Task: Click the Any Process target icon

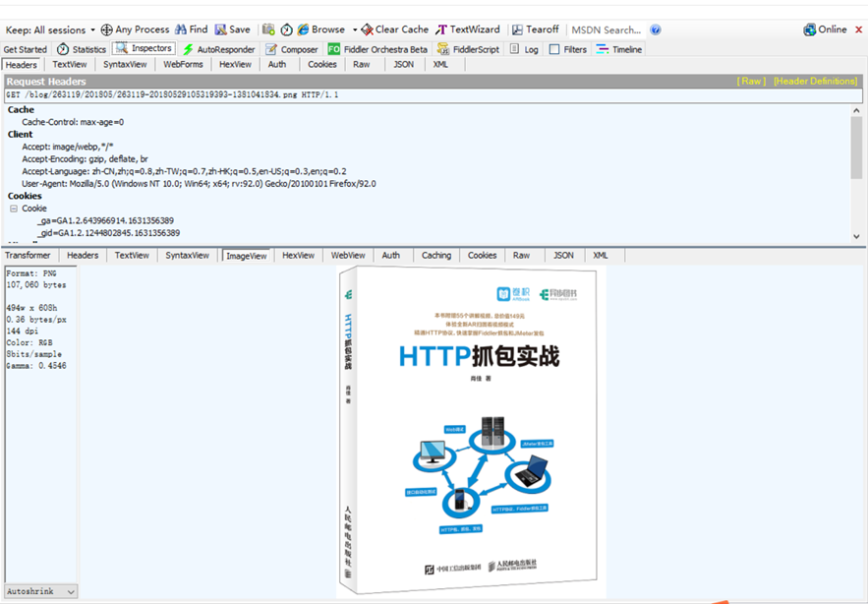Action: point(107,30)
